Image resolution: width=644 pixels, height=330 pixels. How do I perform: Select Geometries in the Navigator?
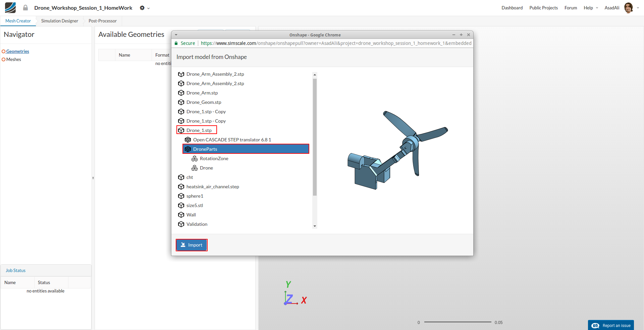[17, 51]
